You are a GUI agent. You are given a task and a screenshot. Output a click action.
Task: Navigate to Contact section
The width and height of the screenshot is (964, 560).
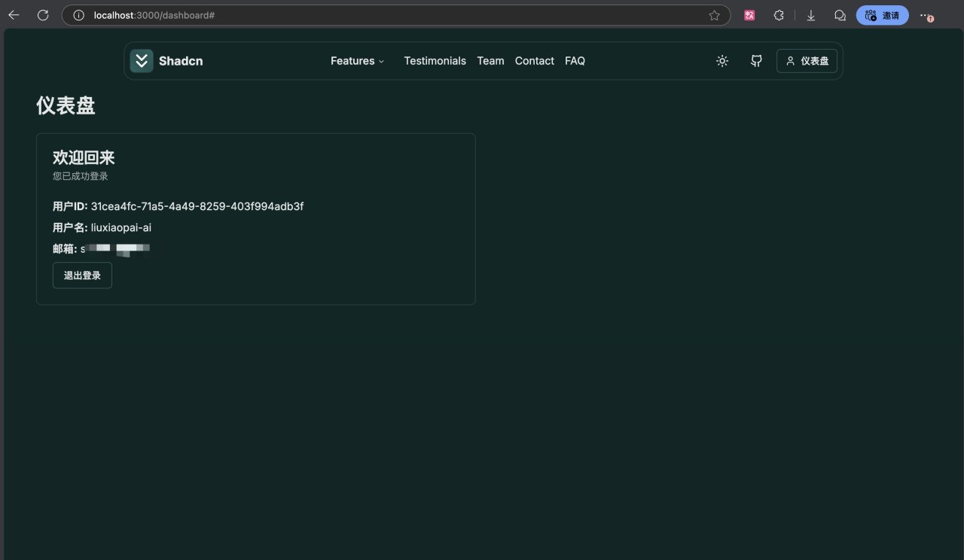point(534,61)
